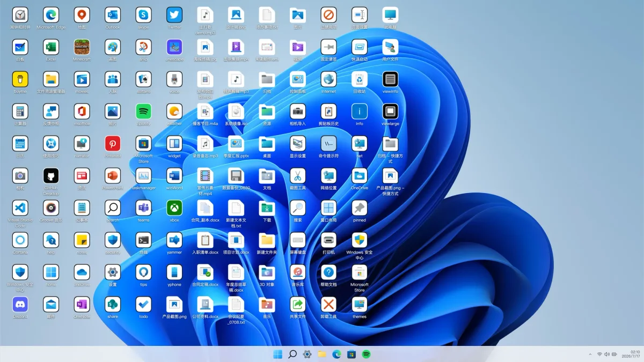The height and width of the screenshot is (362, 644).
Task: Open the taskmanager desktop icon
Action: [143, 176]
